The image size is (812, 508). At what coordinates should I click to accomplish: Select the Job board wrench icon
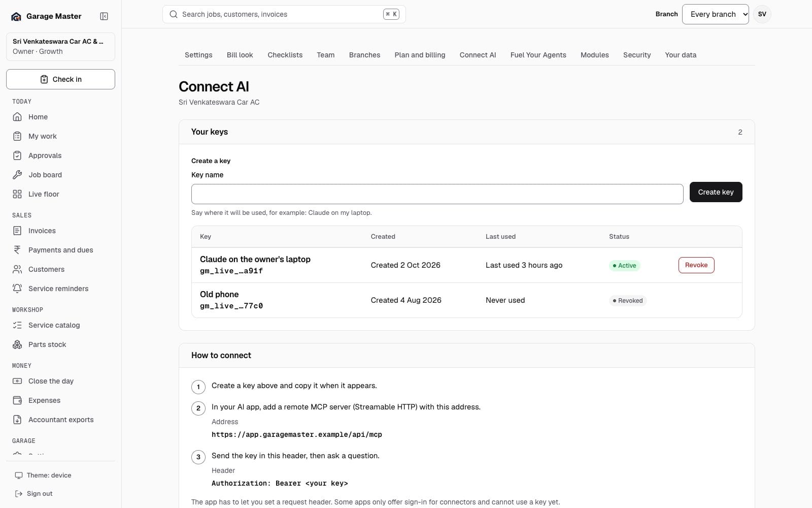[x=17, y=175]
